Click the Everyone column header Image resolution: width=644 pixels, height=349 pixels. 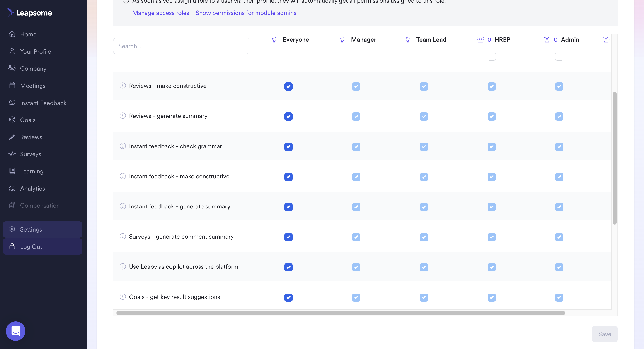[x=296, y=40]
